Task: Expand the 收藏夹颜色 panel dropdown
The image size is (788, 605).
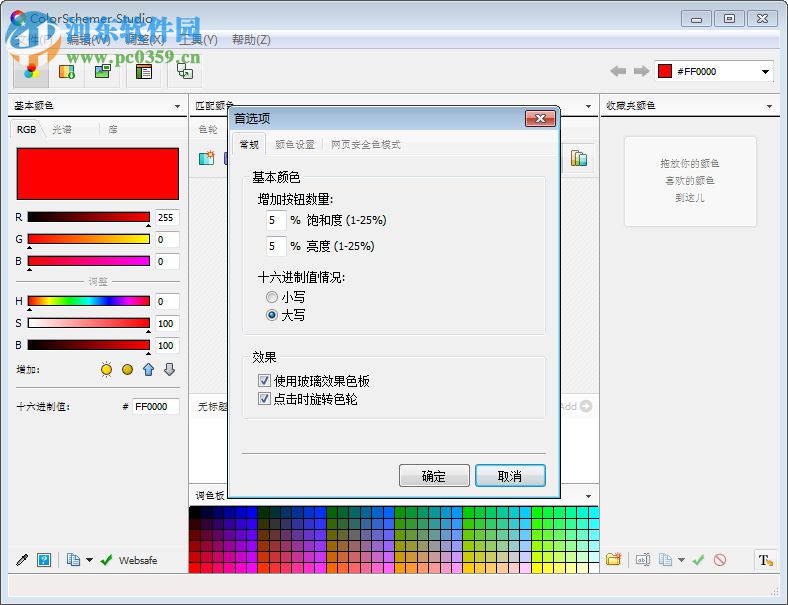Action: 769,106
